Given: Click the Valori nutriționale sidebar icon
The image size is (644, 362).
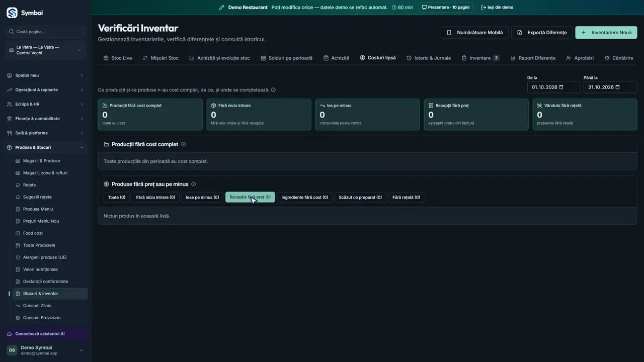Looking at the screenshot, I should [18, 269].
